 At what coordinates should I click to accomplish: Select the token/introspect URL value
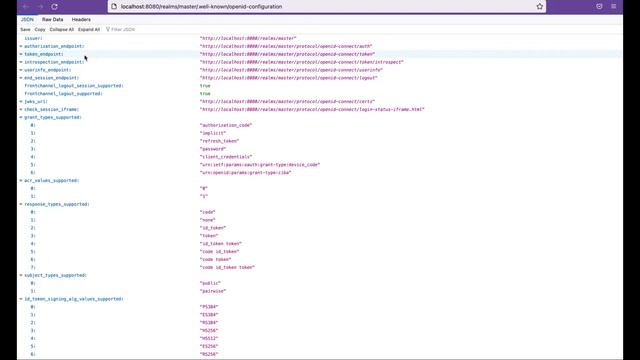tap(302, 62)
